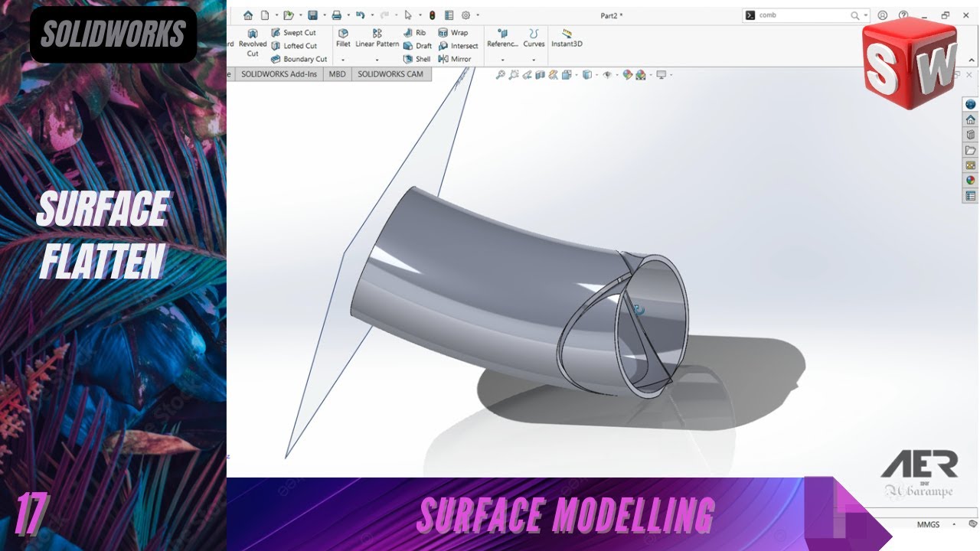This screenshot has height=551, width=980.
Task: Expand the New document dropdown arrow
Action: tap(276, 15)
